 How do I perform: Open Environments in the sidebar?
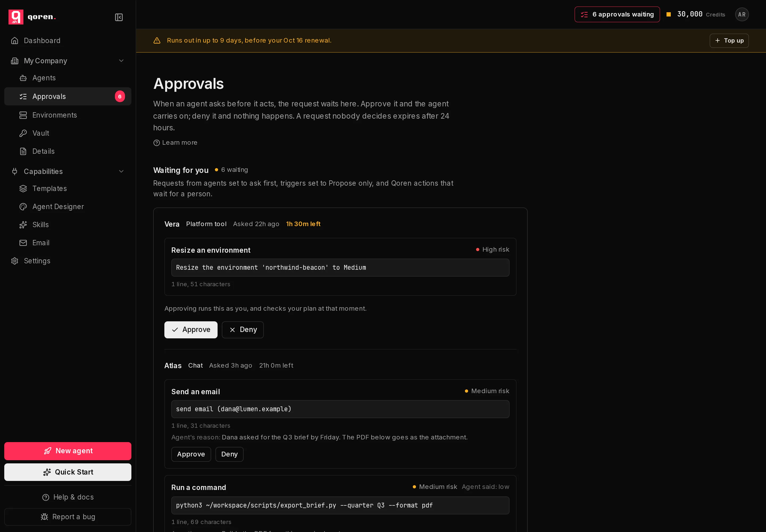pyautogui.click(x=68, y=115)
